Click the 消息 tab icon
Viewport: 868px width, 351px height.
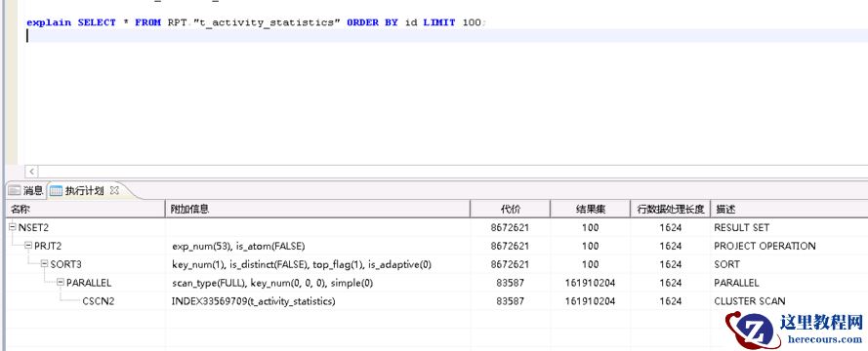click(14, 191)
